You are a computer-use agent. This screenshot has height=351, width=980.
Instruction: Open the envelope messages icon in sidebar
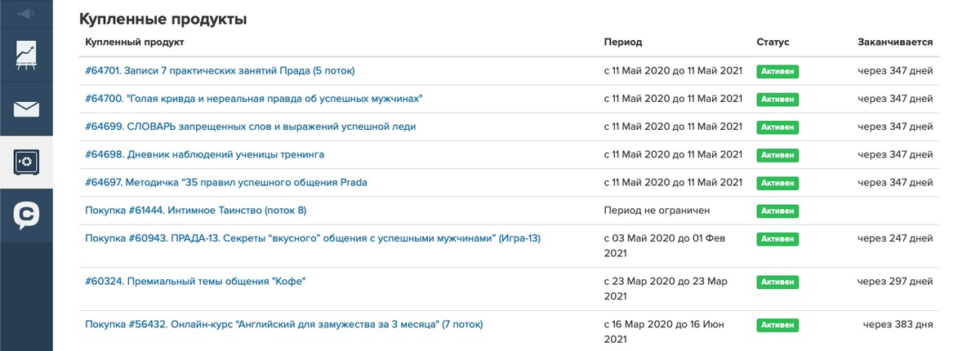point(26,109)
